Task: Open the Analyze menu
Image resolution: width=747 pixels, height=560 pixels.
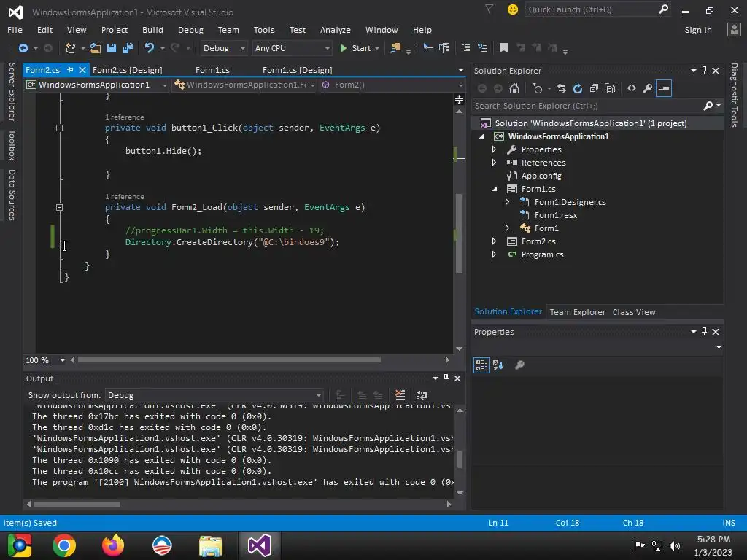Action: [x=336, y=30]
